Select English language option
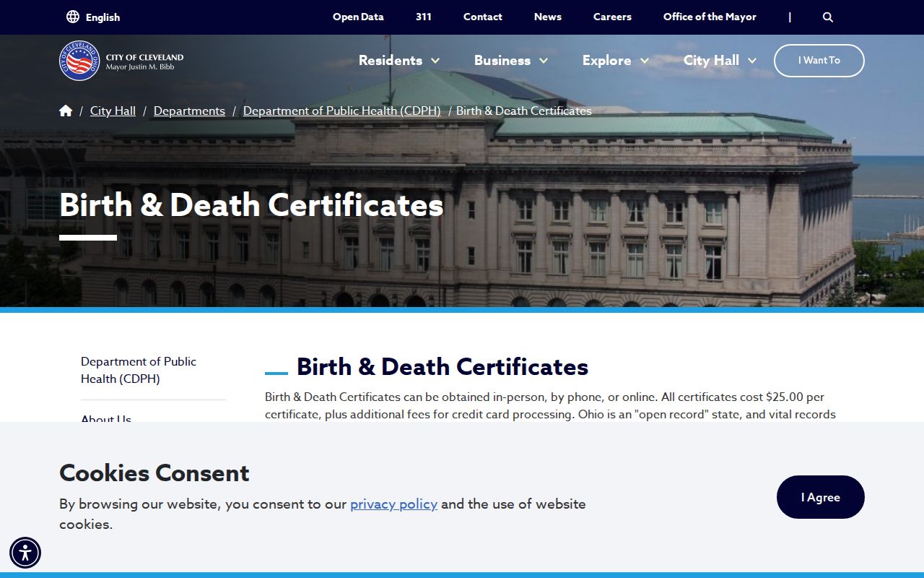Viewport: 924px width, 578px height. 103,17
